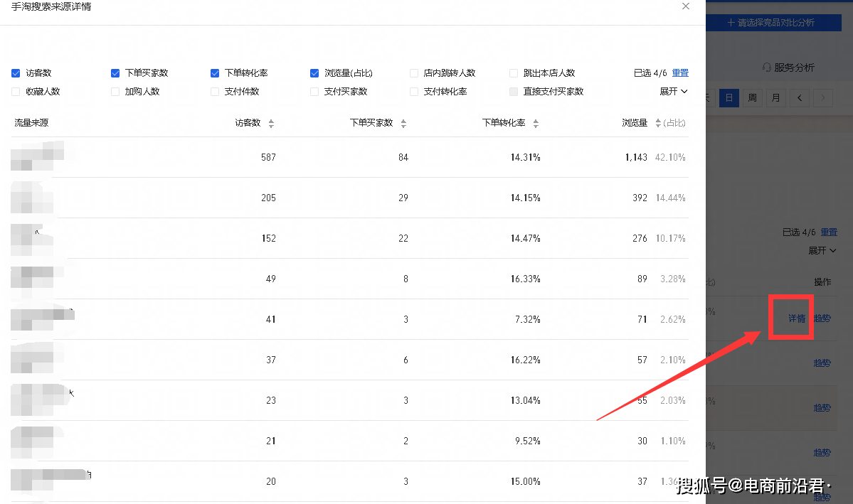Click conversion rate 14.31% cell
853x504 pixels.
[x=526, y=157]
